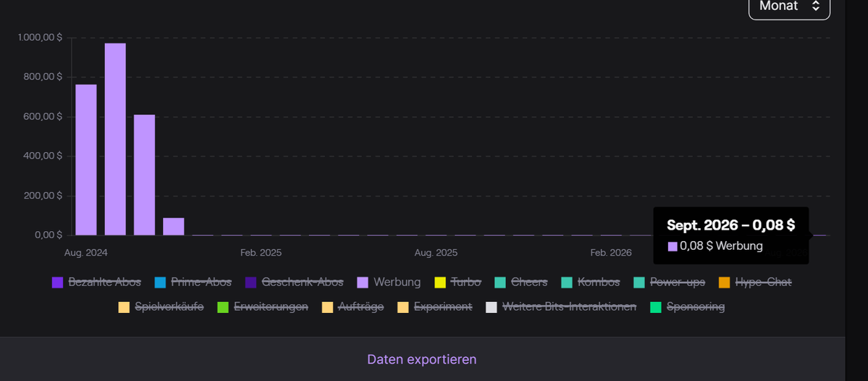Toggle Power-ups legend entry
Image resolution: width=868 pixels, height=381 pixels.
(669, 282)
